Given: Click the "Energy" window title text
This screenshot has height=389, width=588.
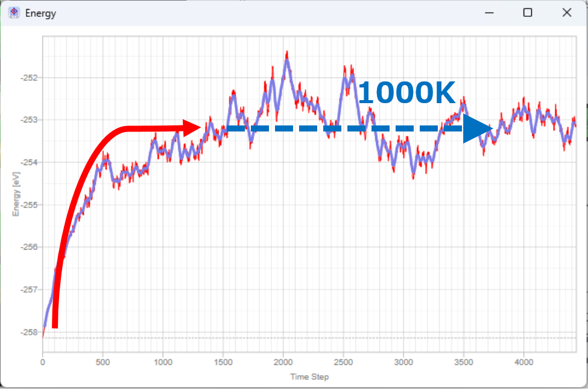Looking at the screenshot, I should (40, 13).
